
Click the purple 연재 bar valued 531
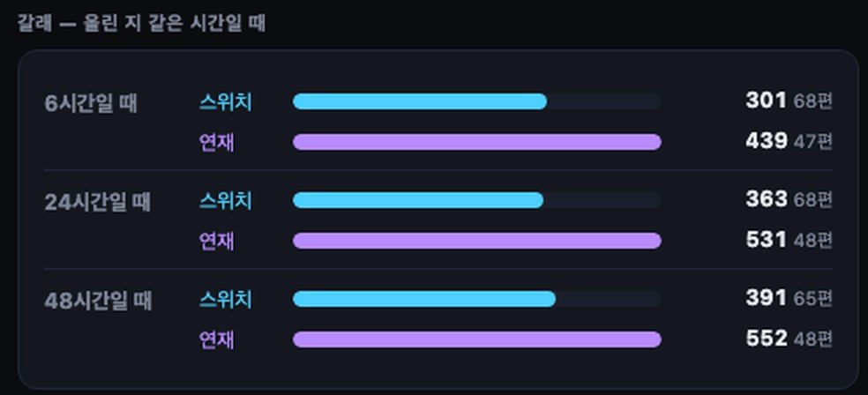476,241
